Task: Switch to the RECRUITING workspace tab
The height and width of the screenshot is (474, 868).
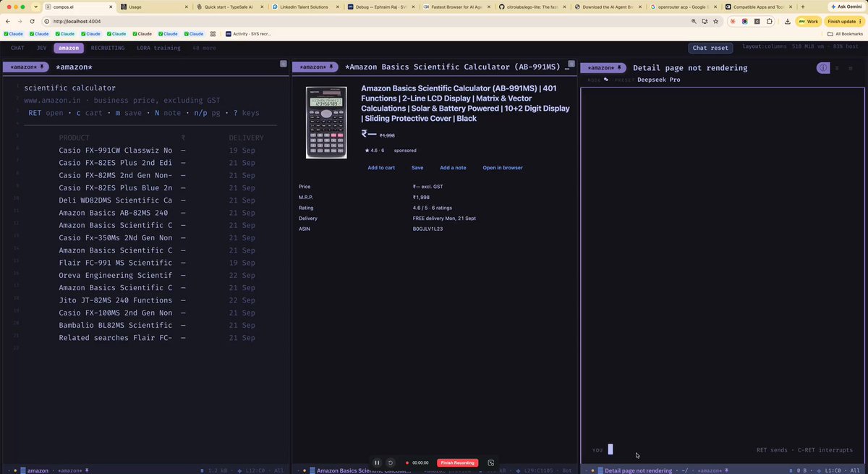Action: pyautogui.click(x=108, y=48)
